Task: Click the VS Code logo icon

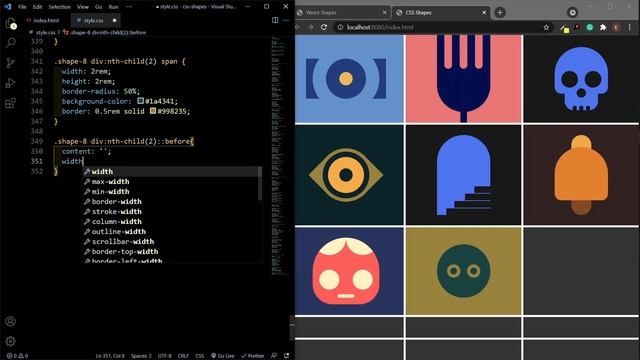Action: [8, 7]
